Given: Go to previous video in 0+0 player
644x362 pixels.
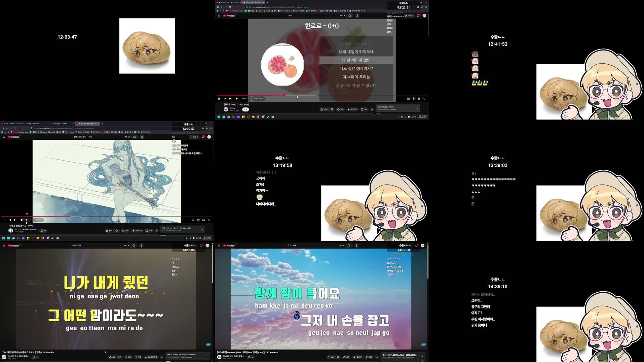Looking at the screenshot, I should coord(225,99).
